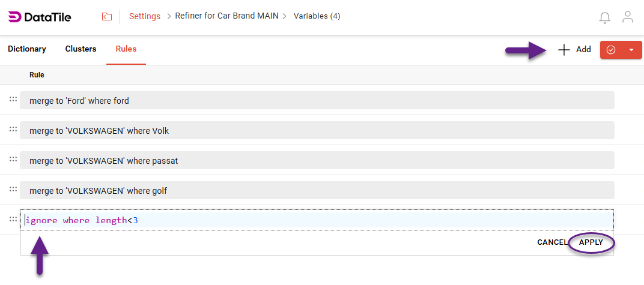This screenshot has width=644, height=285.
Task: Switch to the Dictionary tab
Action: pos(27,49)
